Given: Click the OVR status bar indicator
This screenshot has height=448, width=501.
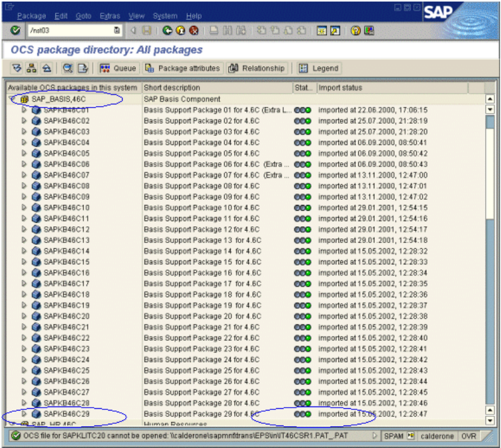Looking at the screenshot, I should pos(468,436).
